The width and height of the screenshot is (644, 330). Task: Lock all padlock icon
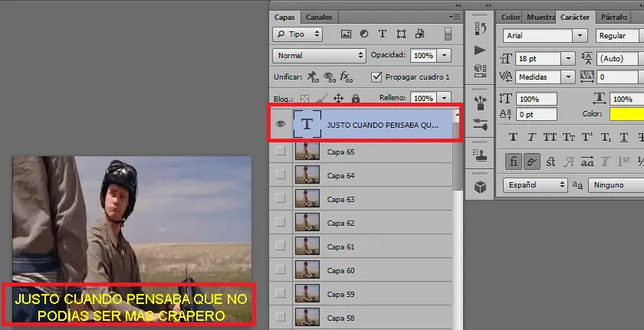[x=356, y=98]
